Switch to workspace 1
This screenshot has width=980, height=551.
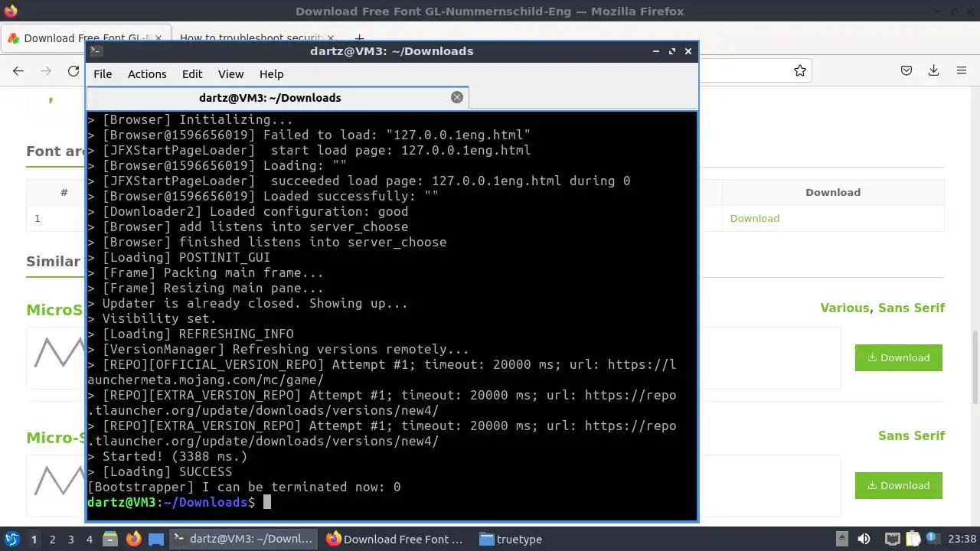pos(34,540)
